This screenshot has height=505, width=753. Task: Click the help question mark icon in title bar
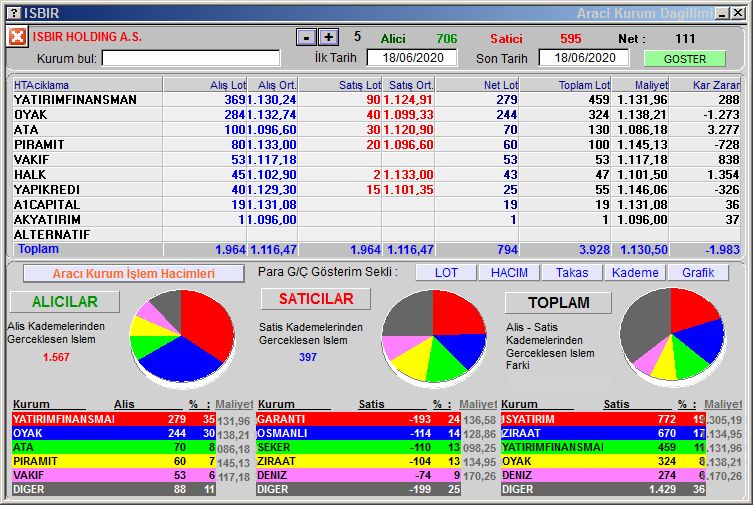pos(15,13)
